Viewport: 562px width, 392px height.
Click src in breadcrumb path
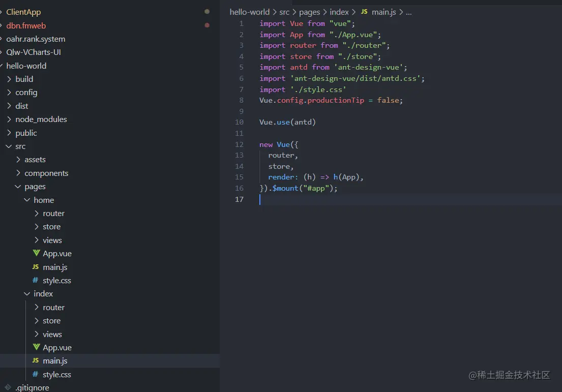(x=284, y=12)
